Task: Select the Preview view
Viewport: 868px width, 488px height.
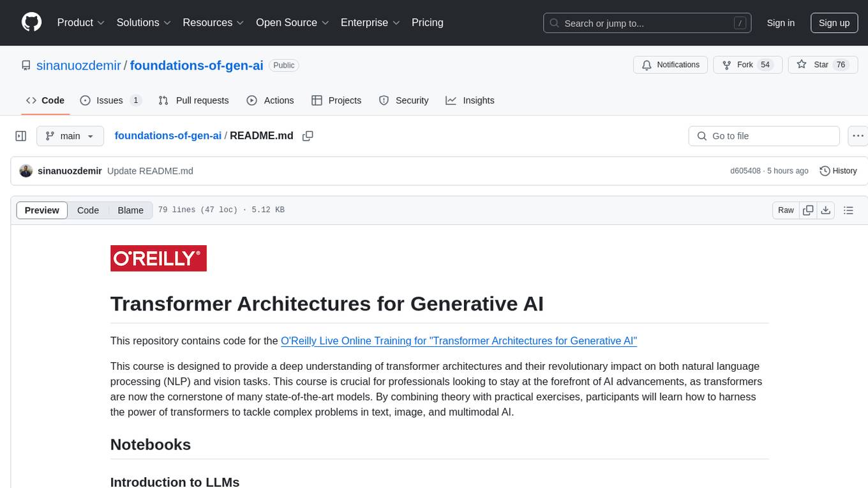Action: click(42, 210)
